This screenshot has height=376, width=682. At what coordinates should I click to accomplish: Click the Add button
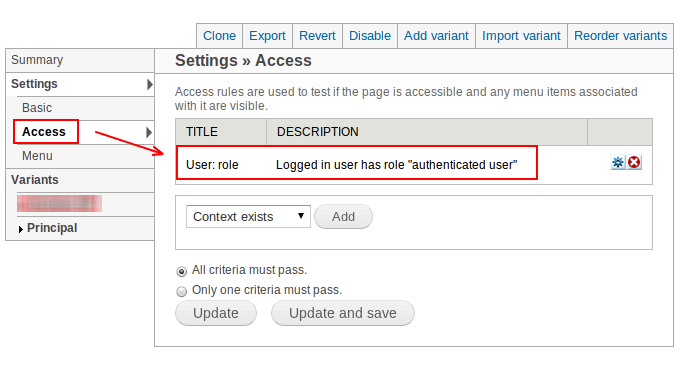(x=343, y=216)
